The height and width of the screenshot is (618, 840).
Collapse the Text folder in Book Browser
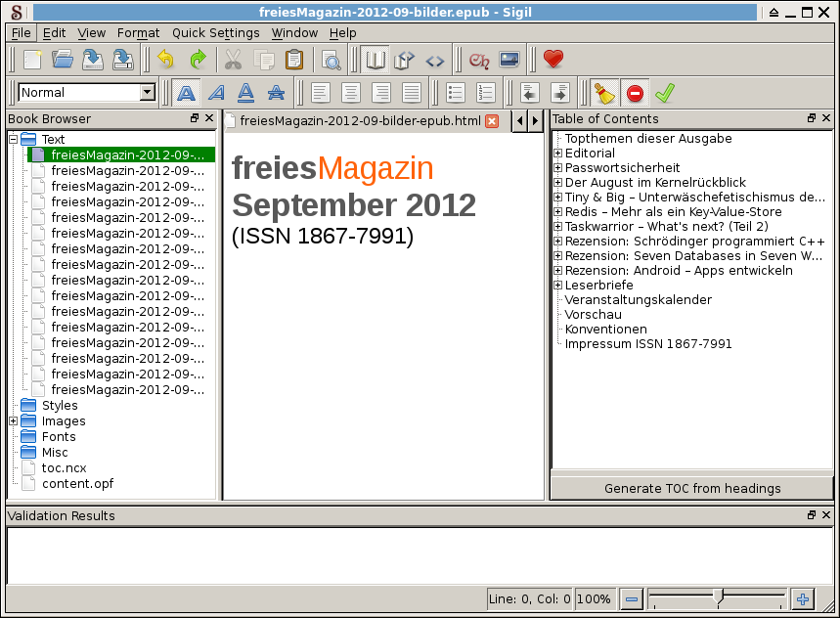click(14, 139)
